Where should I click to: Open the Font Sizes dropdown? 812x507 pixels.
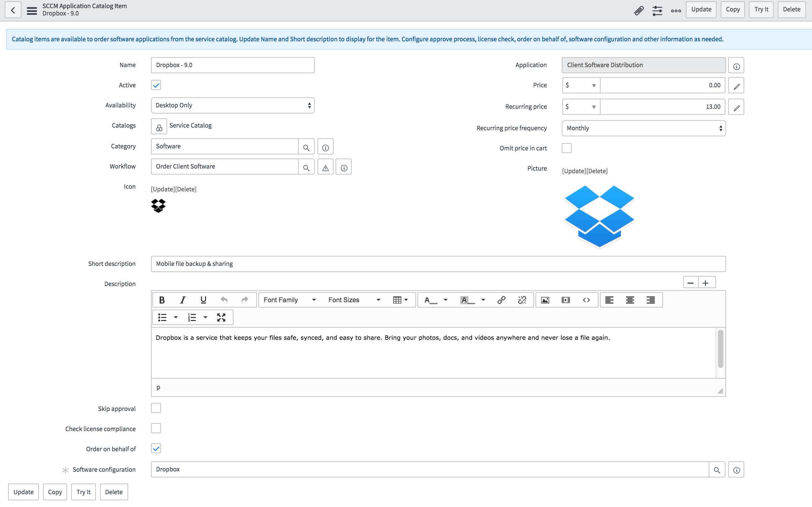point(354,300)
